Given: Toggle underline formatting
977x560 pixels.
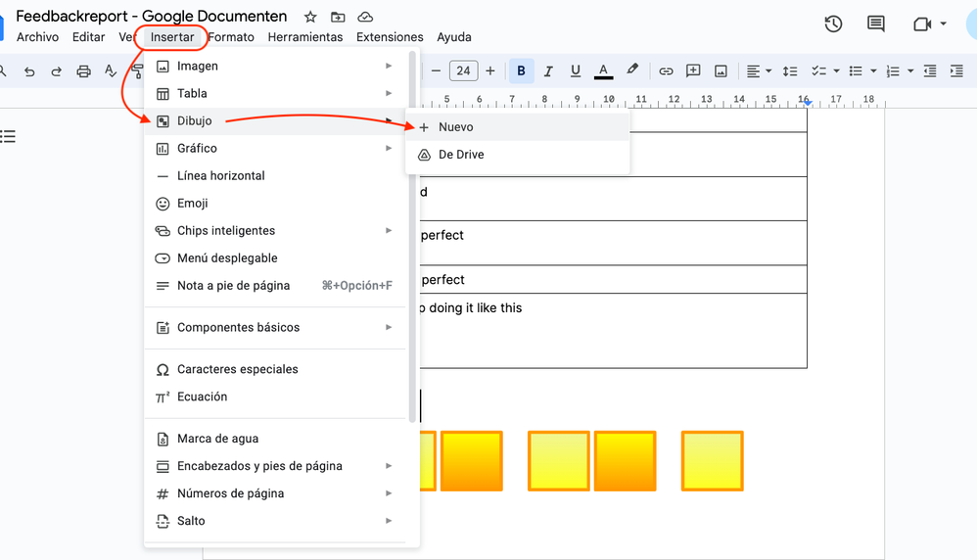Looking at the screenshot, I should [575, 71].
